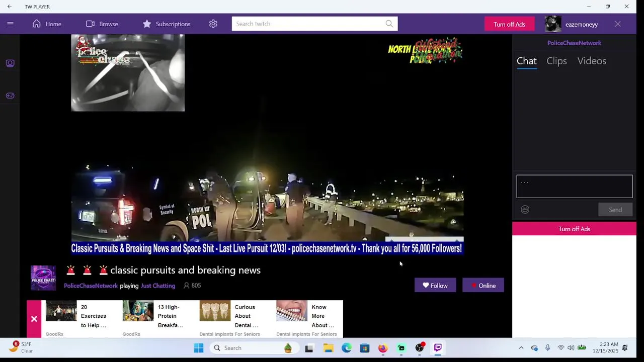Click the taskbar Search box
This screenshot has width=644, height=362.
(x=255, y=348)
